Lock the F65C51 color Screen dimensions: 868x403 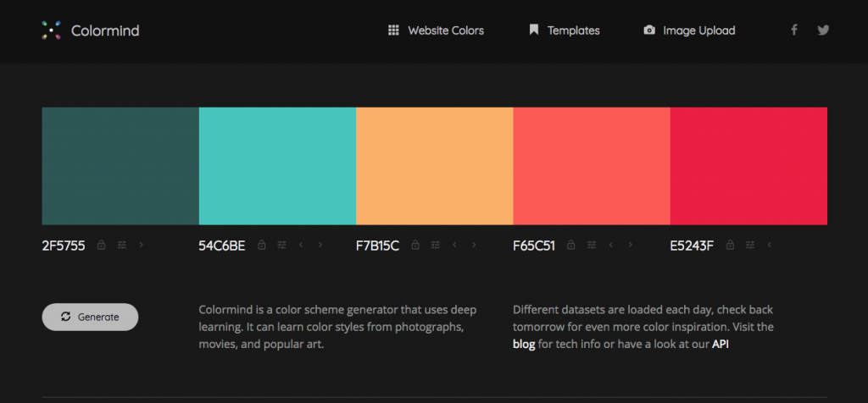tap(571, 245)
